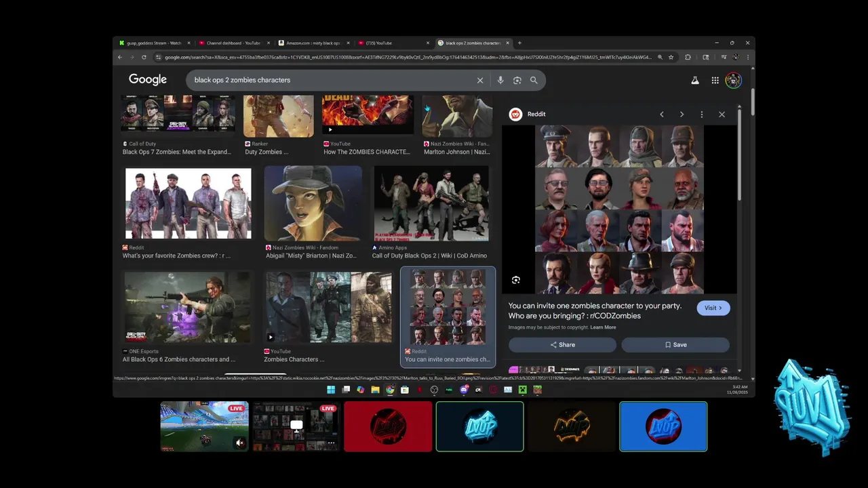The width and height of the screenshot is (868, 488).
Task: Open more options menu in the preview panel
Action: click(x=702, y=115)
